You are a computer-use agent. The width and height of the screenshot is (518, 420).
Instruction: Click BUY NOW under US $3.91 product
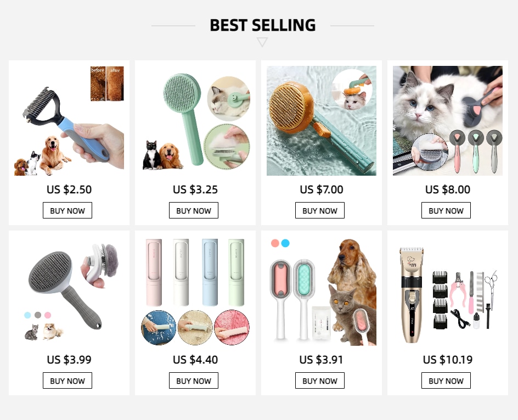(x=320, y=380)
